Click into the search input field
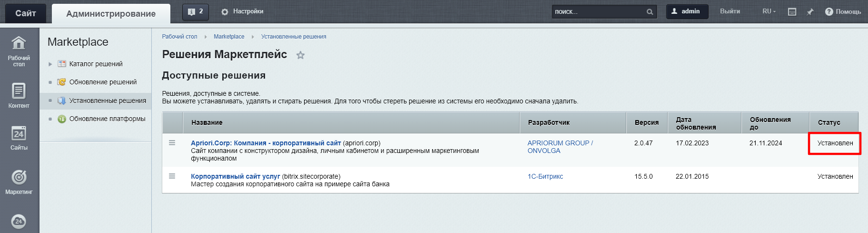 (x=599, y=12)
